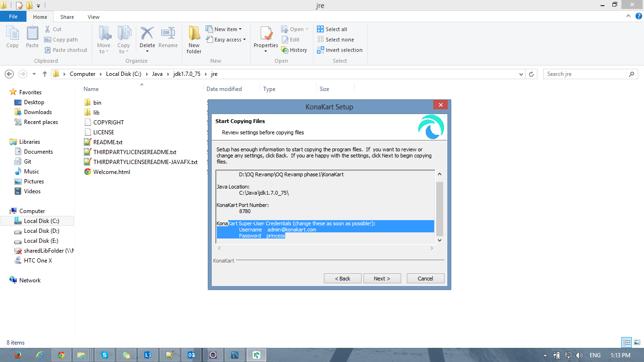The image size is (644, 362).
Task: Expand the address bar history dropdown
Action: click(x=521, y=74)
